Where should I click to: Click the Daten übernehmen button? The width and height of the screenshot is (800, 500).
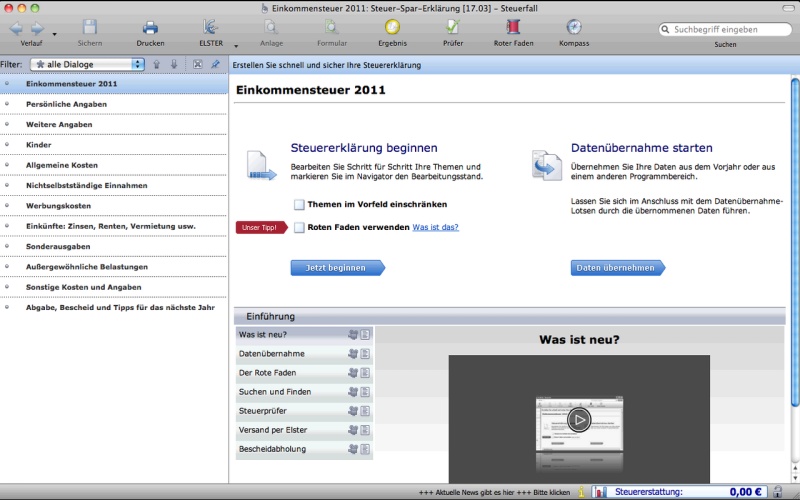pos(618,268)
